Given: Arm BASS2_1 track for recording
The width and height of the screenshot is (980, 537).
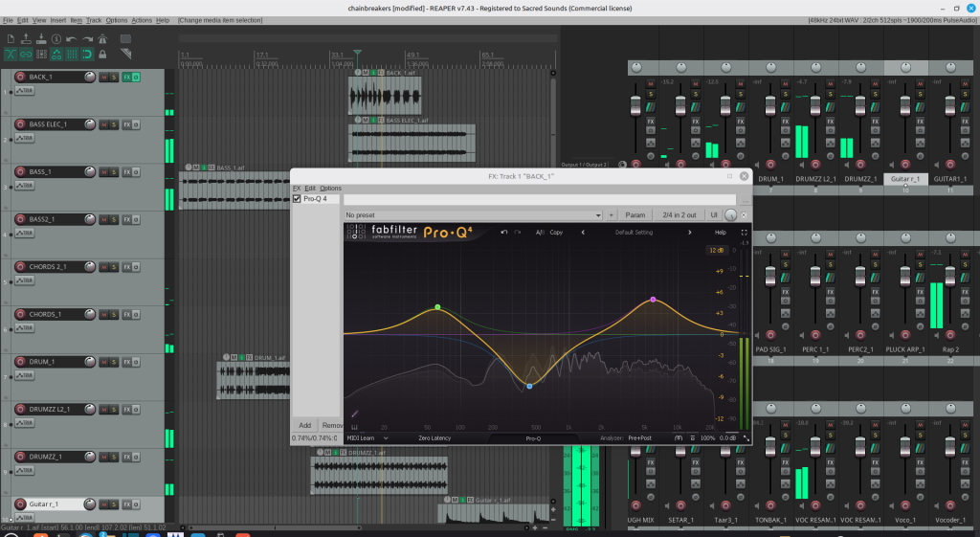Looking at the screenshot, I should [x=20, y=219].
